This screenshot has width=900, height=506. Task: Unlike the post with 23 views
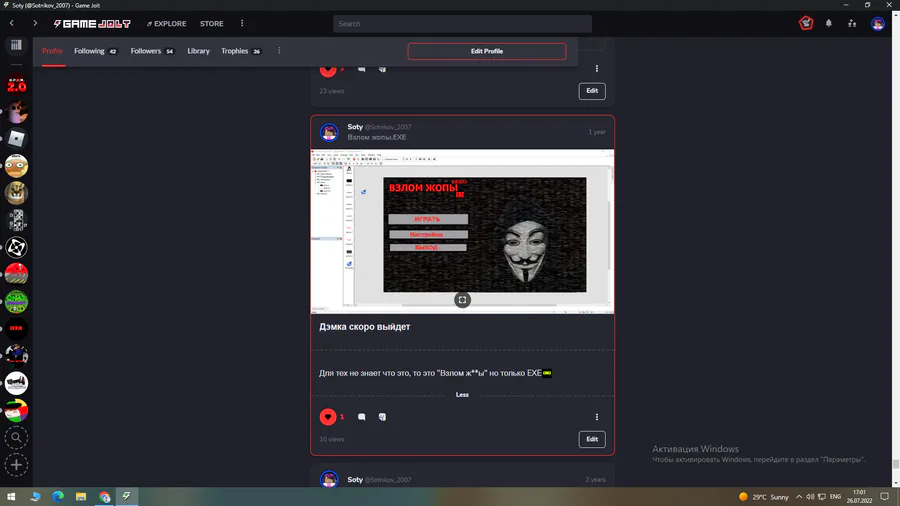(328, 70)
